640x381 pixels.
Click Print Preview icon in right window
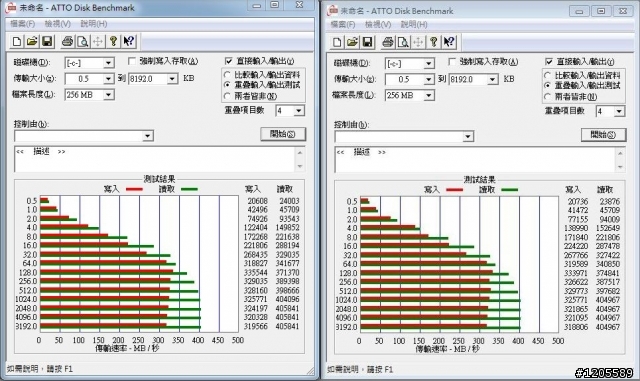(403, 42)
